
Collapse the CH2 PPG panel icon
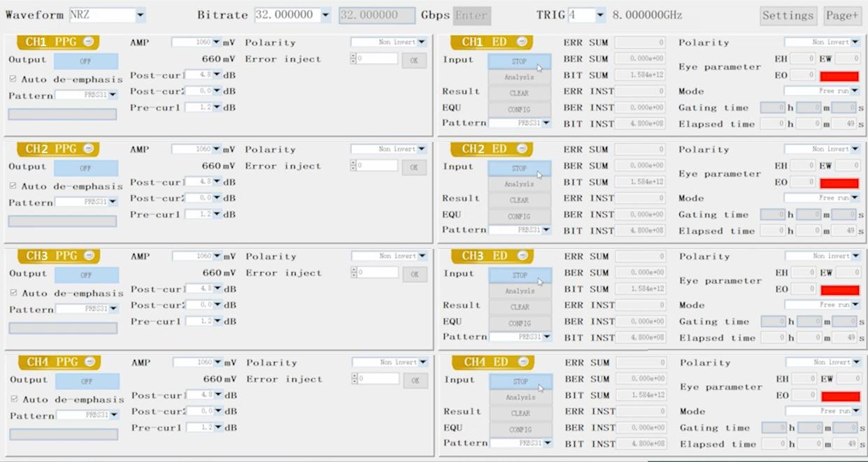[x=89, y=149]
